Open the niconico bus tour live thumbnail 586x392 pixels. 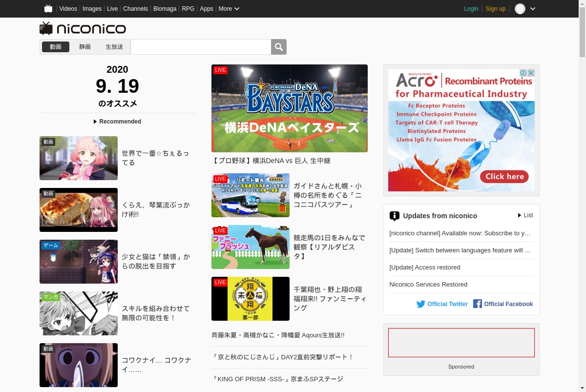pos(251,195)
